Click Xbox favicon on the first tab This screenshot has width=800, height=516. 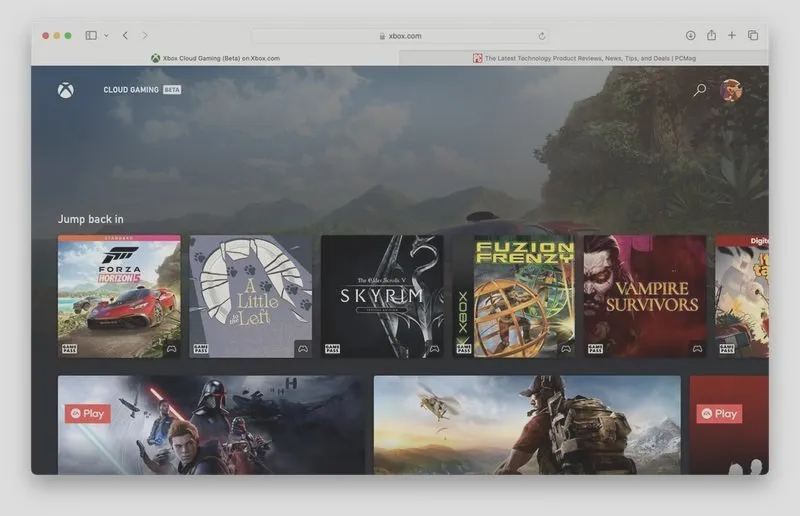[x=156, y=58]
